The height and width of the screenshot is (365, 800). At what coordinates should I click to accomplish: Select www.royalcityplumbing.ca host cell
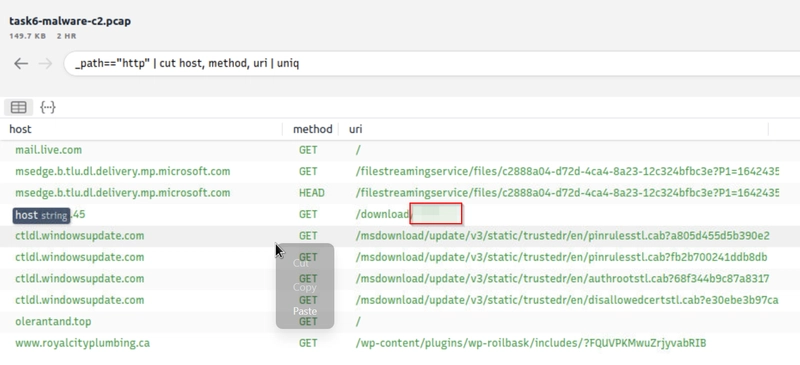coord(83,343)
